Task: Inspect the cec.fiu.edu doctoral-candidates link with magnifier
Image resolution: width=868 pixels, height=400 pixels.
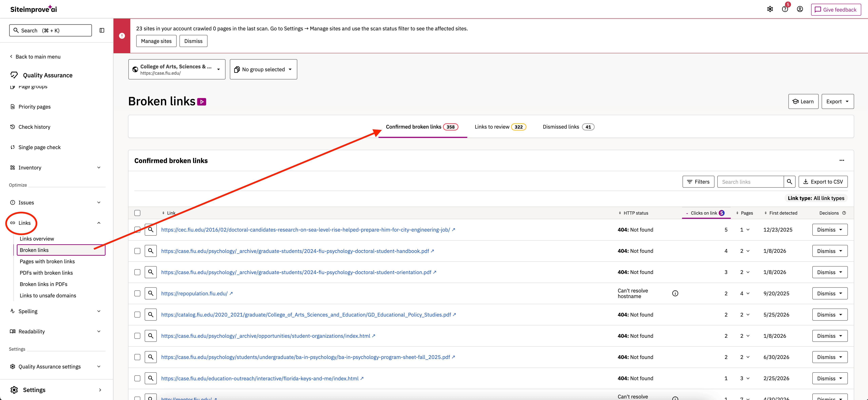Action: pos(151,230)
